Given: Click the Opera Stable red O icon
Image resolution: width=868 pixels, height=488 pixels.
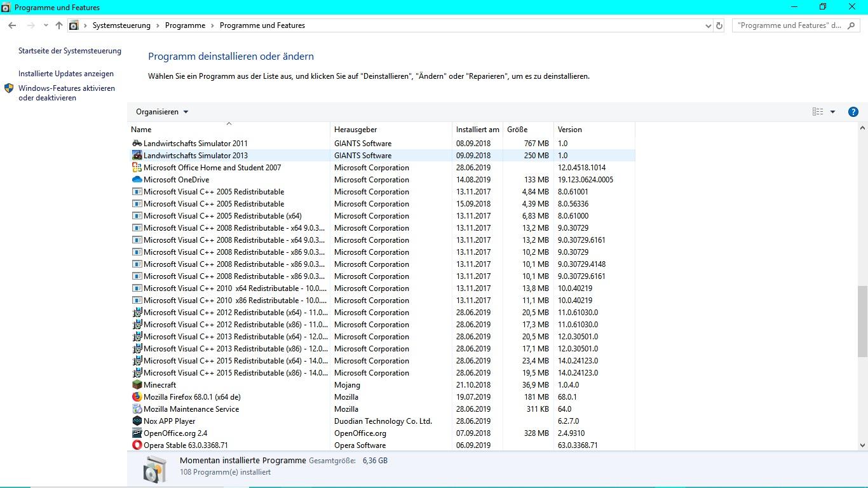Looking at the screenshot, I should coord(137,445).
